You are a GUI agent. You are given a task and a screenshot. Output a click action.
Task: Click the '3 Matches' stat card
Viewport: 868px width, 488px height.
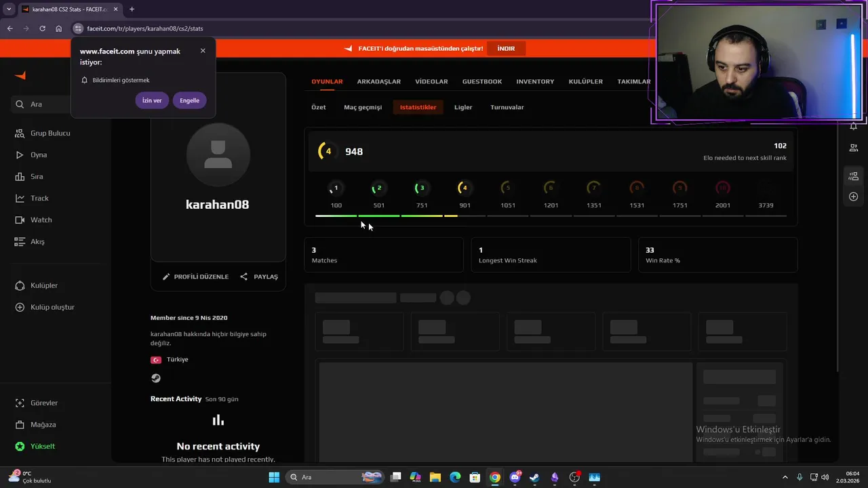[x=384, y=255]
